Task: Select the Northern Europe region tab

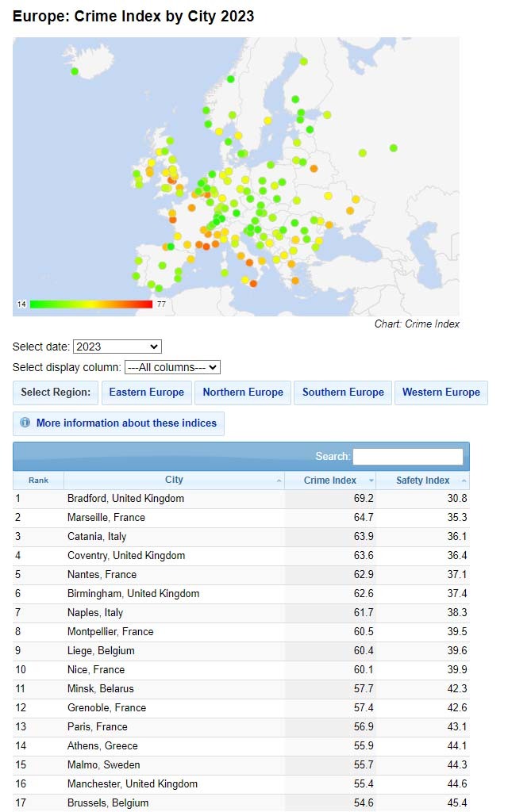Action: pos(243,393)
